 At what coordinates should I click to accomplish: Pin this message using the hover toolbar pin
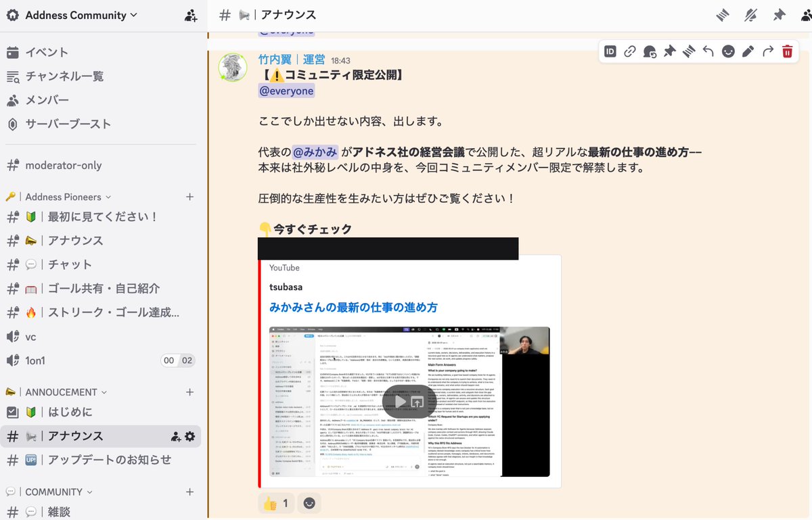(x=669, y=51)
